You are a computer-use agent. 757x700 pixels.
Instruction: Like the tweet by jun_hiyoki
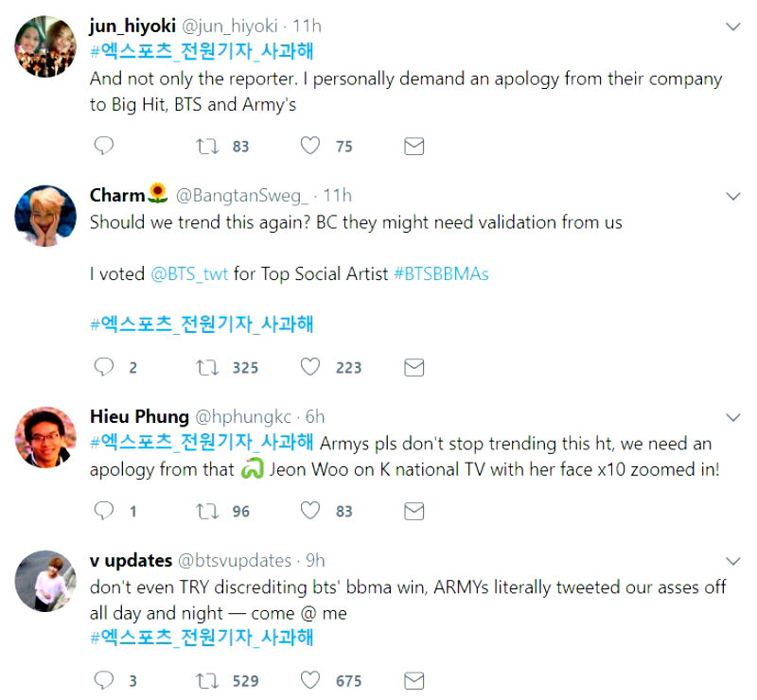pos(309,147)
